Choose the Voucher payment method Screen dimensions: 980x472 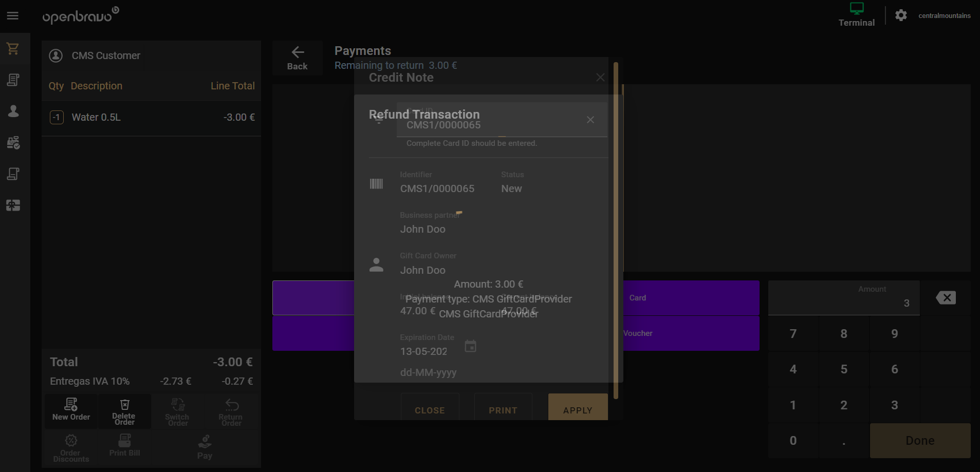click(x=691, y=333)
